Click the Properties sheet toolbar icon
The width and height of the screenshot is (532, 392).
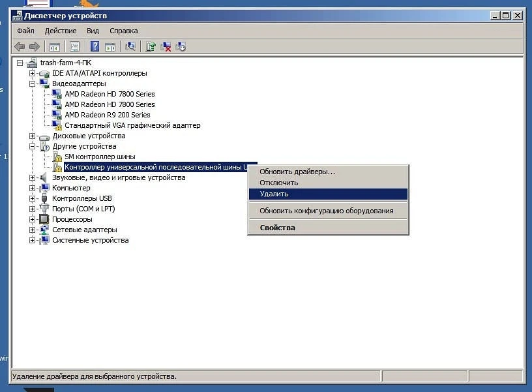pyautogui.click(x=74, y=46)
